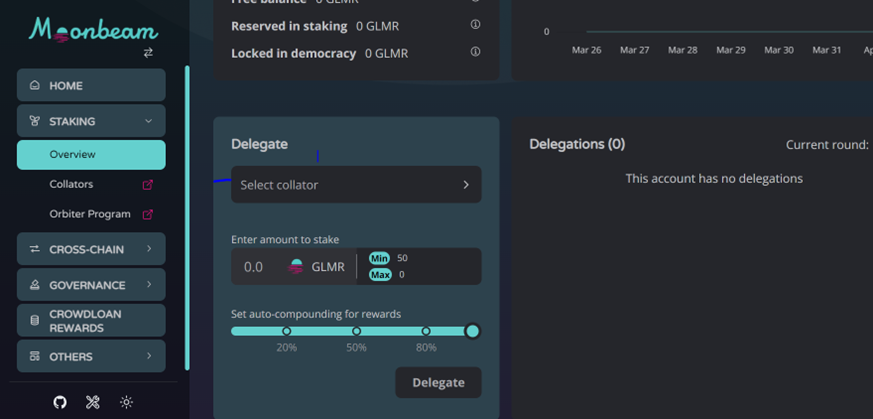Expand the Others menu
873x419 pixels.
91,356
